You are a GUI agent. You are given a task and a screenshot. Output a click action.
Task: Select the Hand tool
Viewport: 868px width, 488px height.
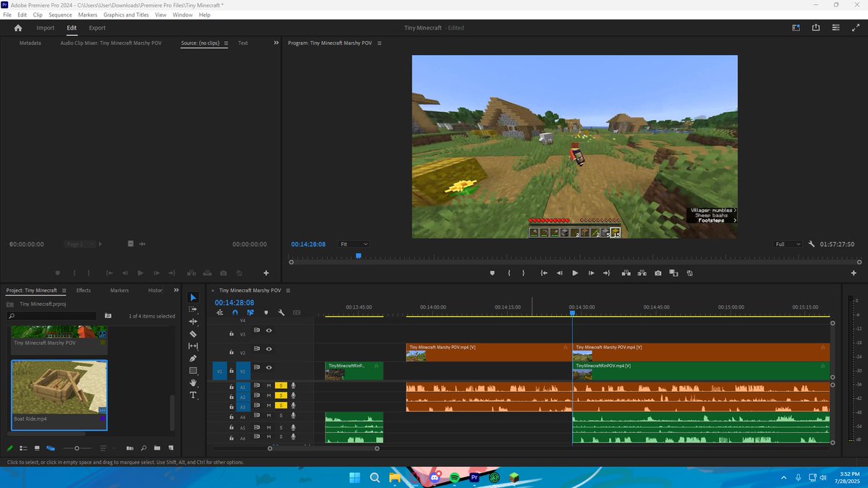tap(193, 383)
